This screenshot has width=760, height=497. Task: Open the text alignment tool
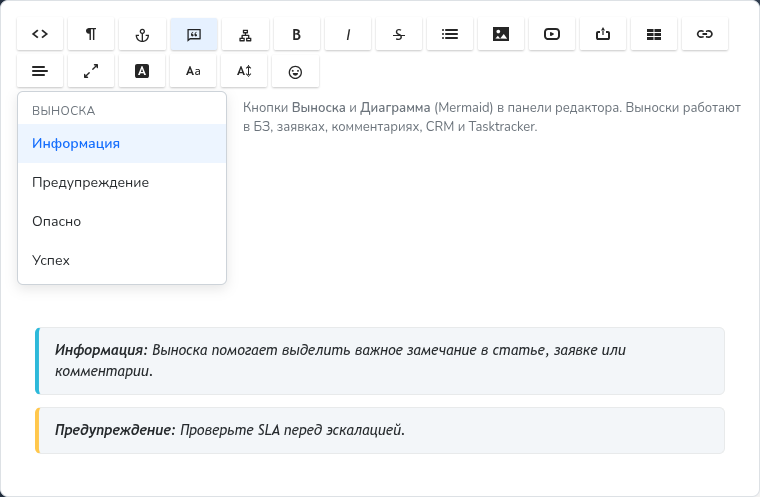[40, 71]
